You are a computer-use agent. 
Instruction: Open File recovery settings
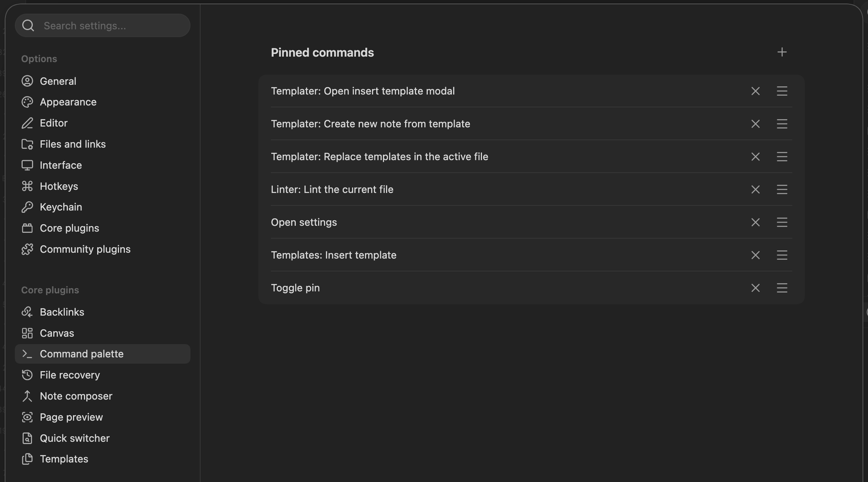pos(103,375)
